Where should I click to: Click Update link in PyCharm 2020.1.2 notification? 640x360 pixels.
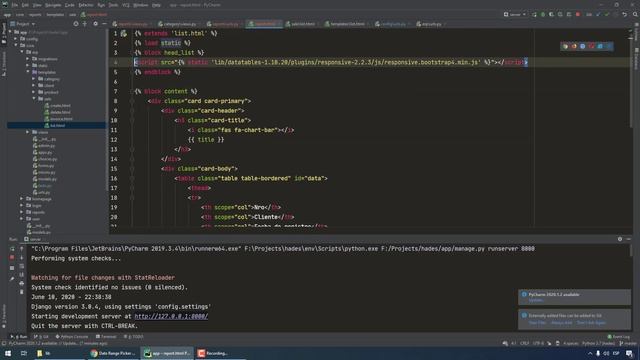(536, 300)
